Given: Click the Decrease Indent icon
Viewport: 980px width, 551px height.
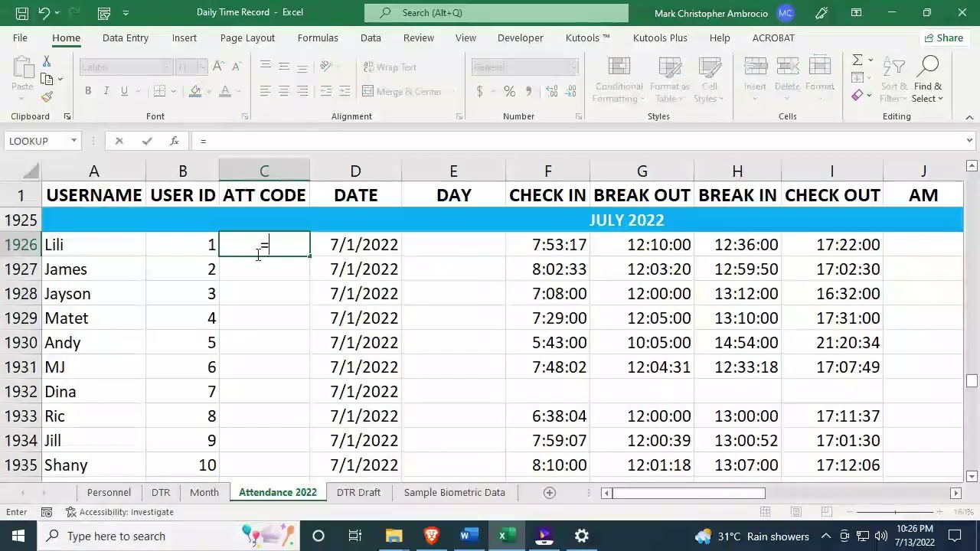Looking at the screenshot, I should pos(326,92).
